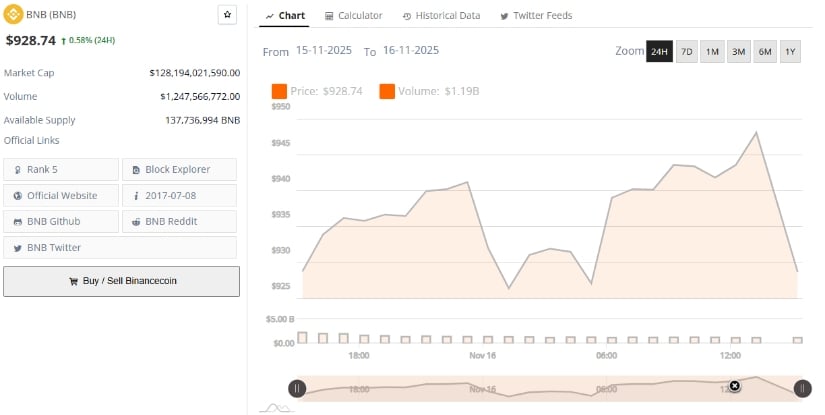
Task: Open the BNB Github link
Action: (60, 221)
